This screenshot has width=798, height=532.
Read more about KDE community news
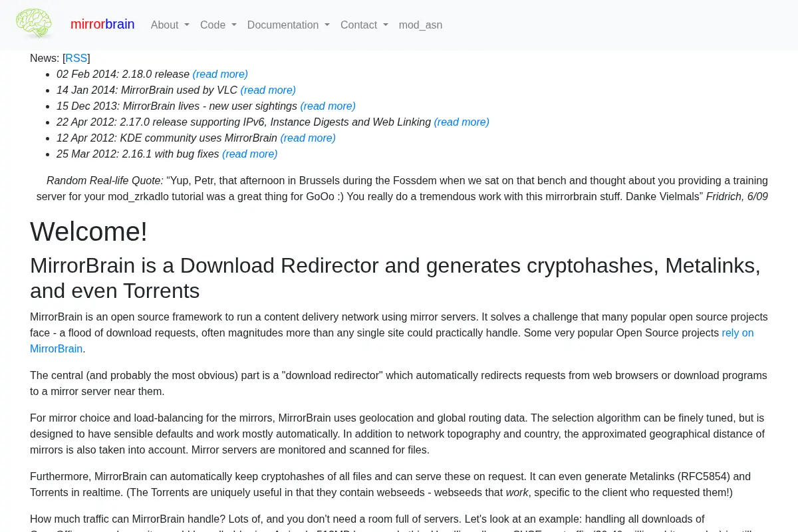click(x=308, y=138)
